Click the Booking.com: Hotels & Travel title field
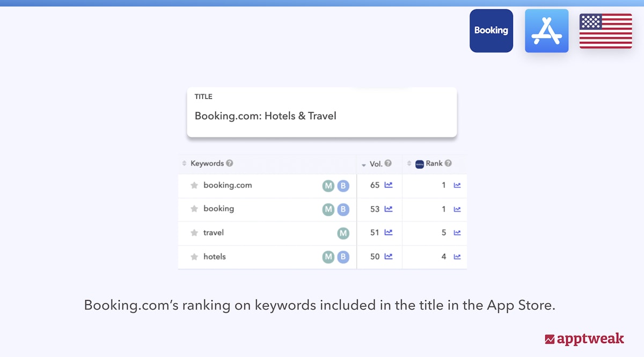The image size is (644, 357). pyautogui.click(x=265, y=115)
